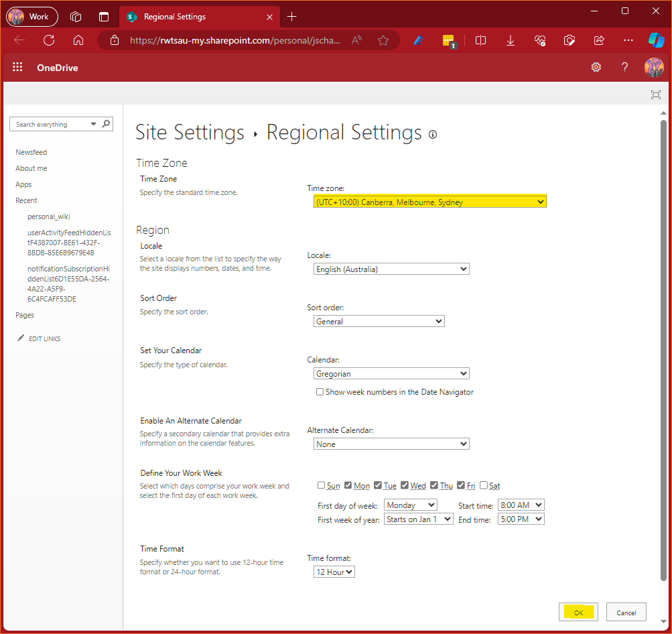Open the Time zone dropdown

(430, 202)
